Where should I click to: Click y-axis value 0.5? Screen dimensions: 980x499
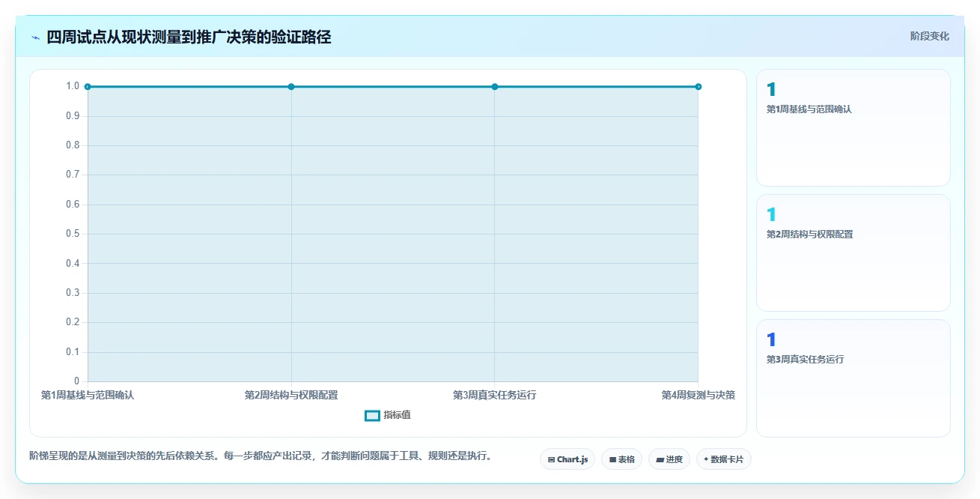(x=72, y=234)
